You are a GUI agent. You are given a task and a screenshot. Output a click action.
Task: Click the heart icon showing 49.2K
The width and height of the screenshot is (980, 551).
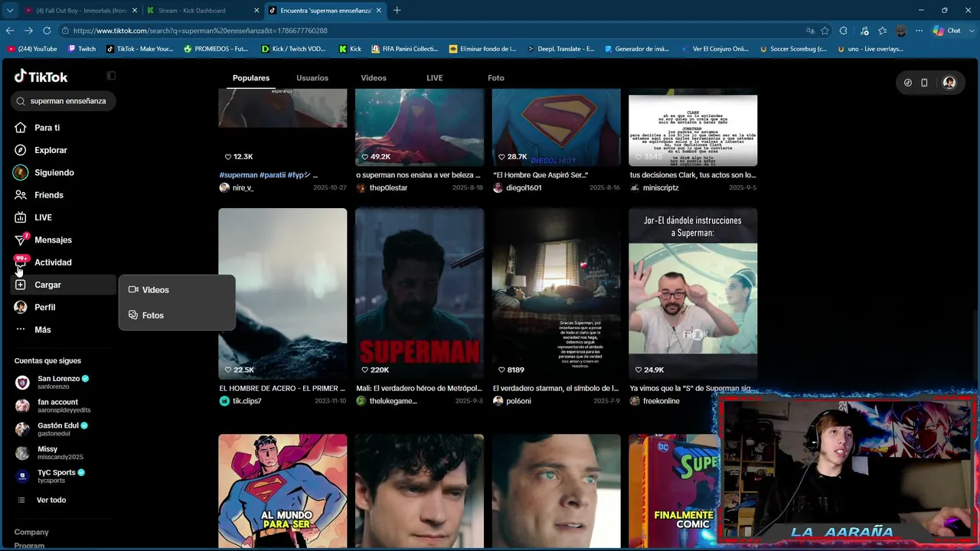click(x=365, y=156)
